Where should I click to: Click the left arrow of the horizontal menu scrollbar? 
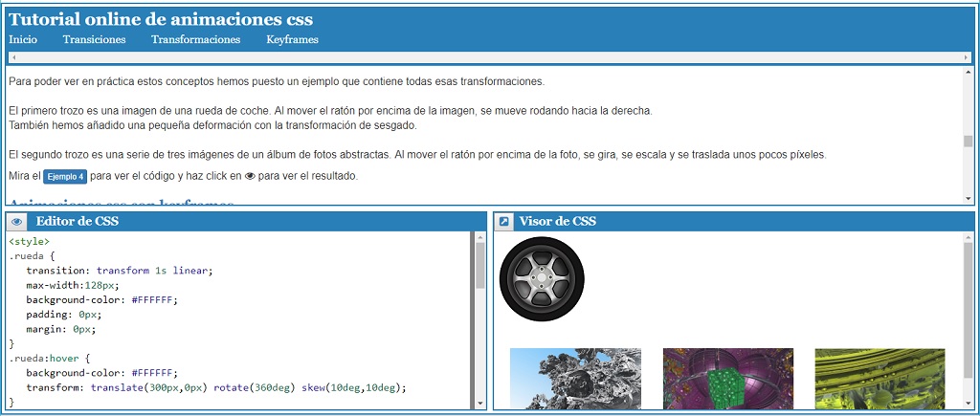point(13,57)
